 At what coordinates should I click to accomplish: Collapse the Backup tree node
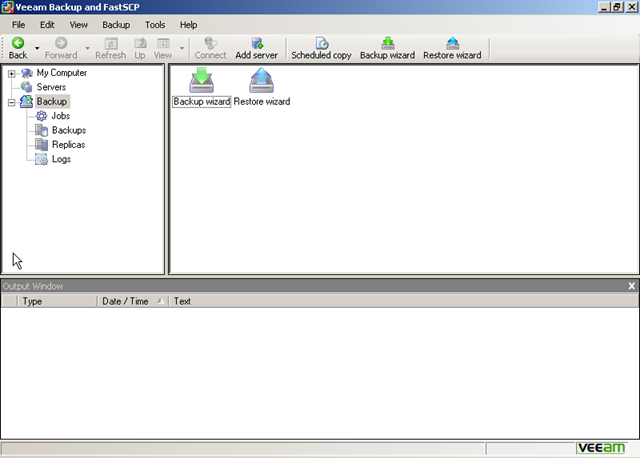click(x=11, y=102)
